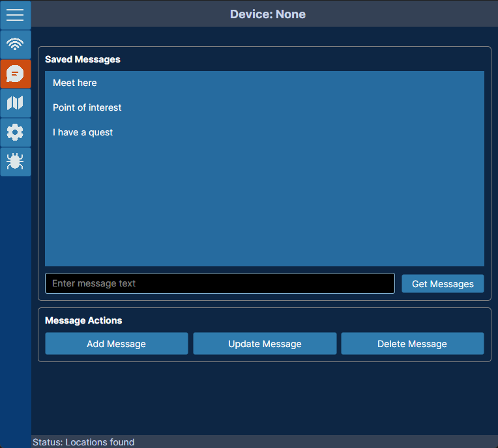Click the Add Message button
Screen dimensions: 498x448
117,344
